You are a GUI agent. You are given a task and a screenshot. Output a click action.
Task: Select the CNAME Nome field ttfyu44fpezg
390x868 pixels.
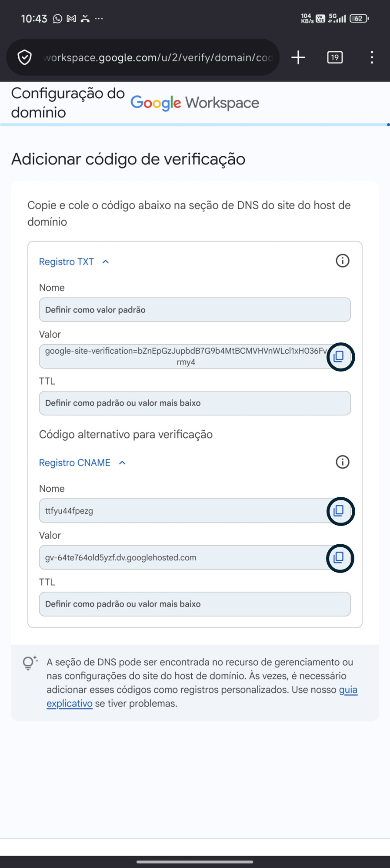pyautogui.click(x=183, y=511)
